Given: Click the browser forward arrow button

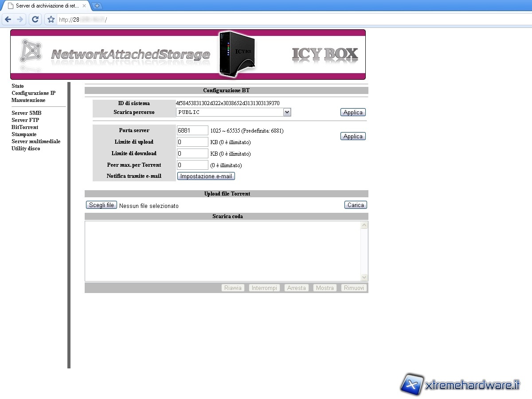Looking at the screenshot, I should point(20,20).
